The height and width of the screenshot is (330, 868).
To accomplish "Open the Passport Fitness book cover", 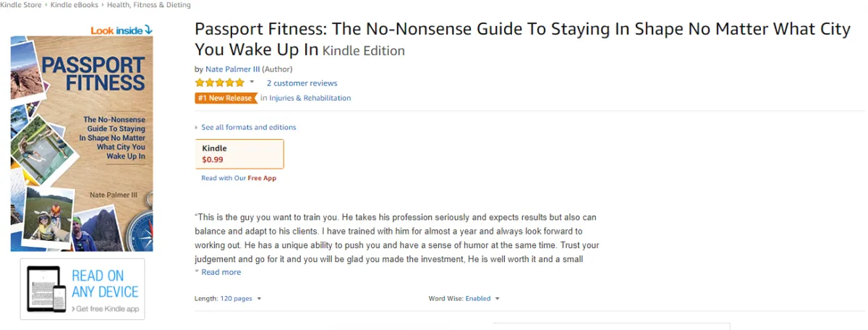I will pyautogui.click(x=82, y=143).
